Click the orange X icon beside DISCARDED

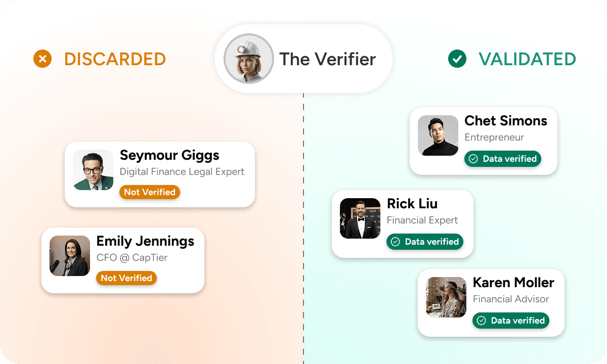42,59
